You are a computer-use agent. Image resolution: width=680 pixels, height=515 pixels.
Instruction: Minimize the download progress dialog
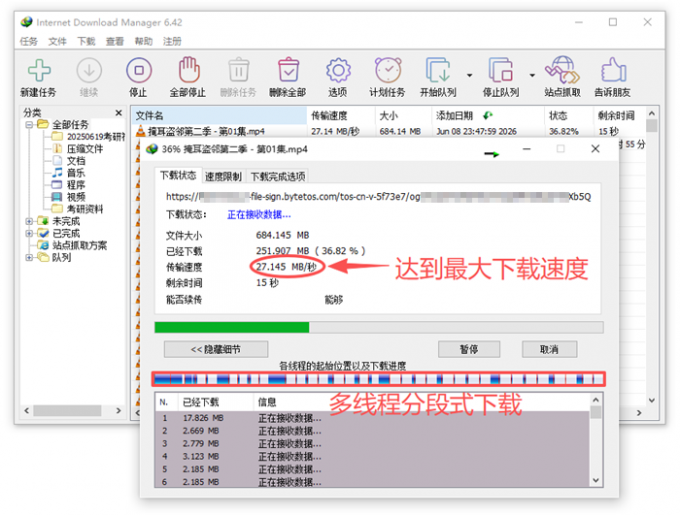click(526, 149)
